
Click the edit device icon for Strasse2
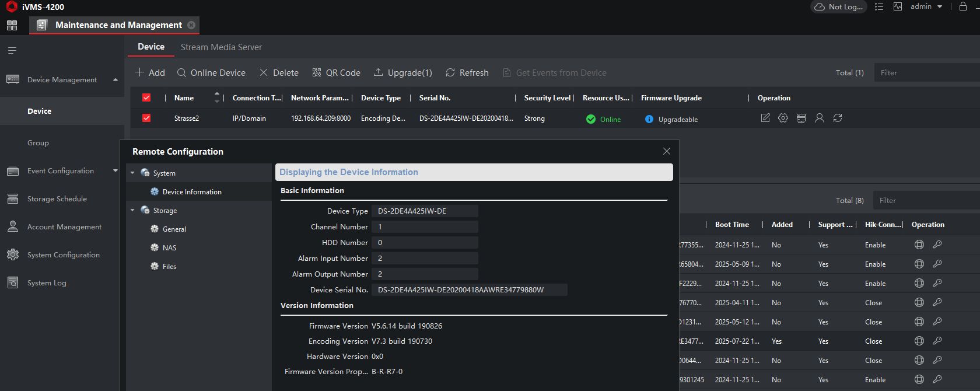pos(765,118)
